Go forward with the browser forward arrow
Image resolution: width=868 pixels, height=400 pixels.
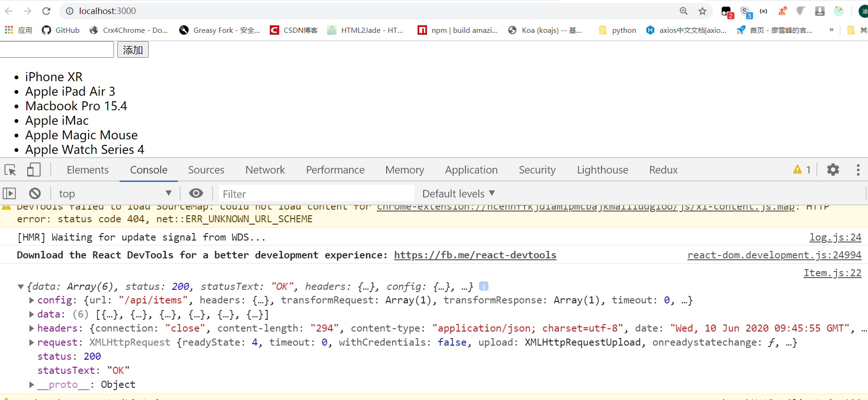(x=28, y=11)
